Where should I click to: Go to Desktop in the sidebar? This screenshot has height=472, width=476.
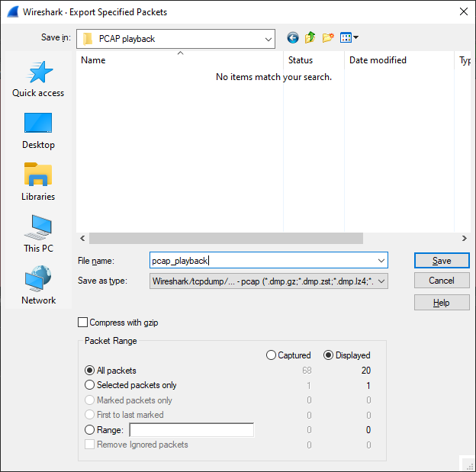(x=38, y=131)
